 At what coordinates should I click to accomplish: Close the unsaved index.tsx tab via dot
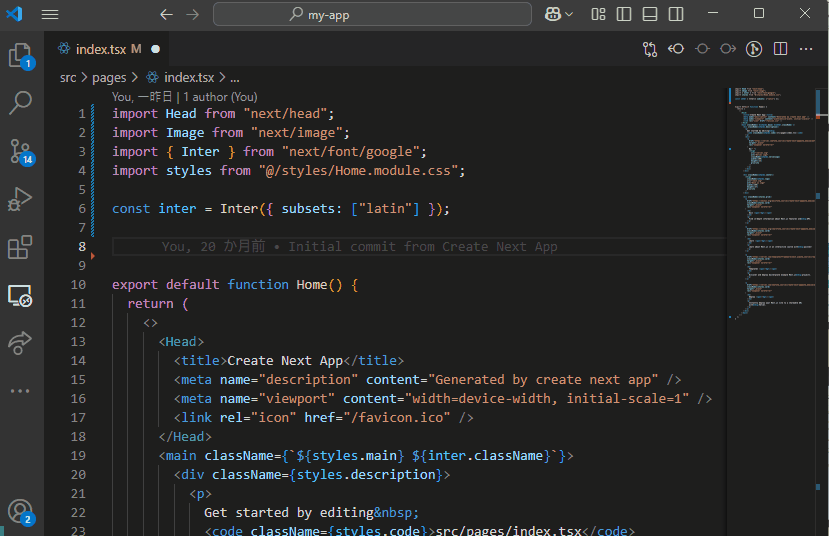[x=155, y=49]
